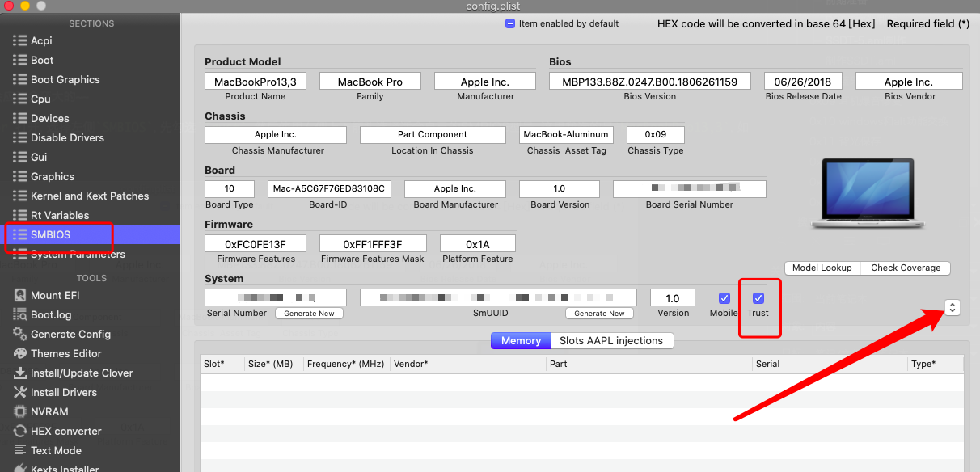Viewport: 980px width, 472px height.
Task: Click the Location In Chassis field
Action: point(433,135)
